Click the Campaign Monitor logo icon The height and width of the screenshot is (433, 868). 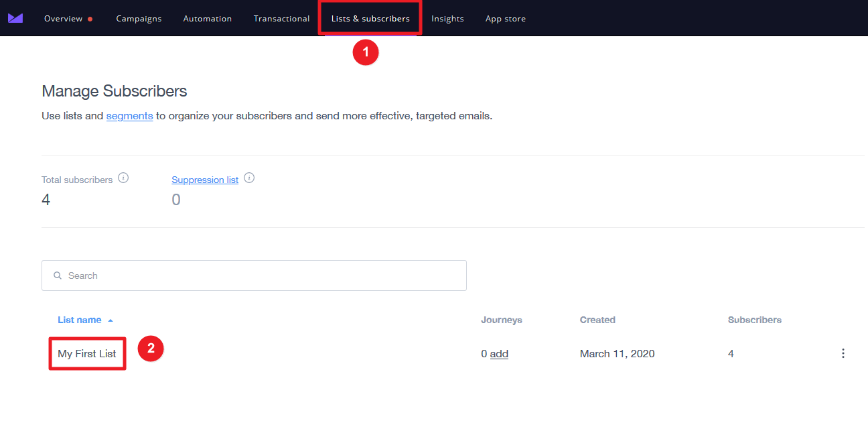15,18
